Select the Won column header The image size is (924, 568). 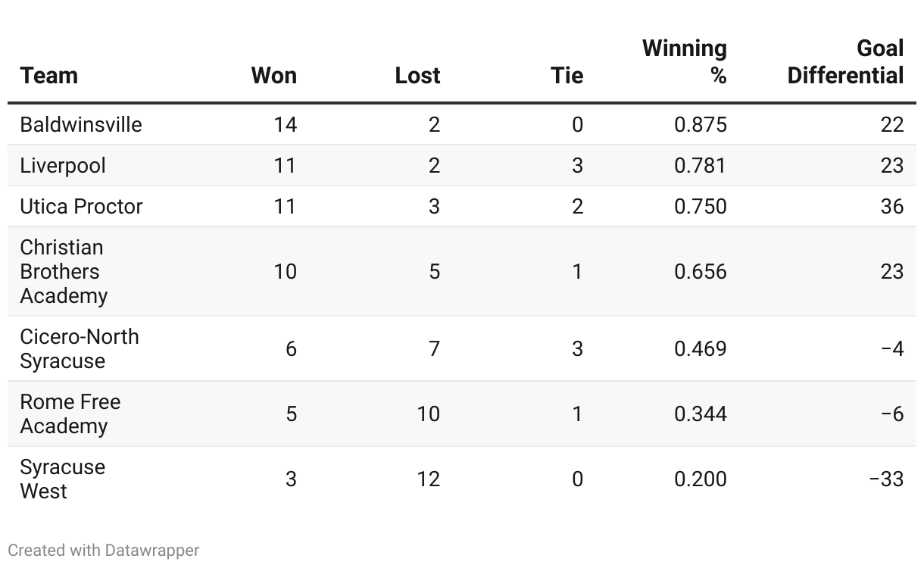point(274,76)
